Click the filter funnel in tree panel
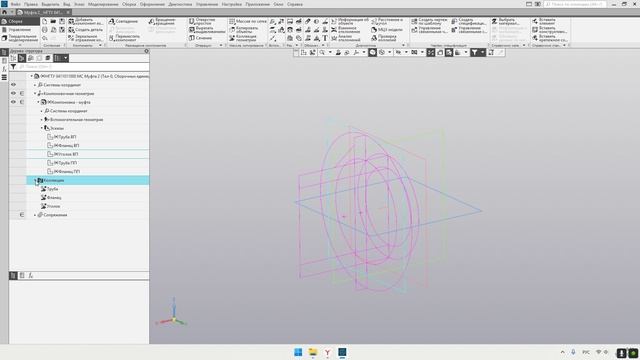 [x=13, y=67]
